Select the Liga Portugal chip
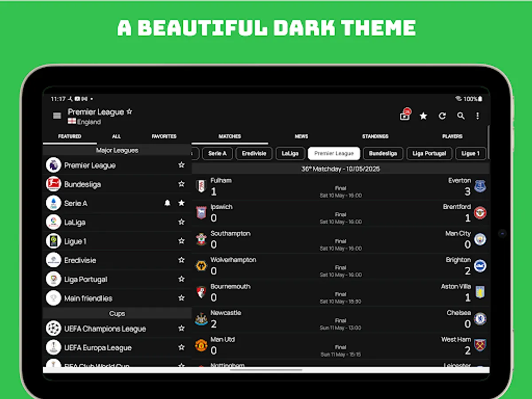This screenshot has width=532, height=399. point(429,153)
